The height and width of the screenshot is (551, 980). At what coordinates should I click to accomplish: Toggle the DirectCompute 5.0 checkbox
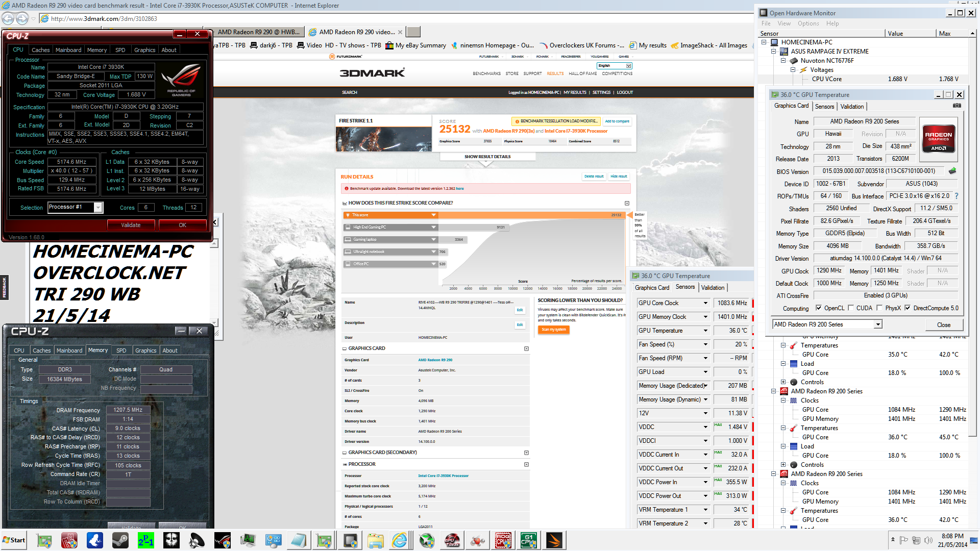pyautogui.click(x=908, y=308)
